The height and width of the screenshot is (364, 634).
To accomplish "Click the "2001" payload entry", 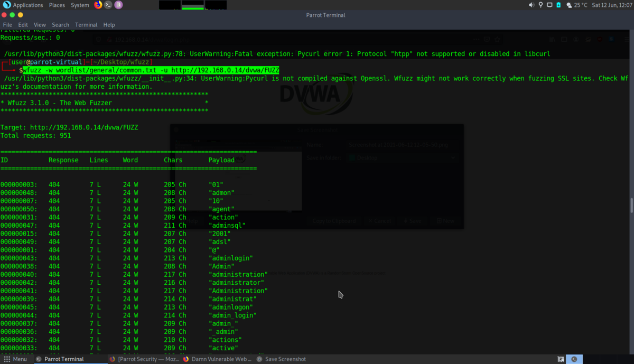I will pyautogui.click(x=220, y=234).
